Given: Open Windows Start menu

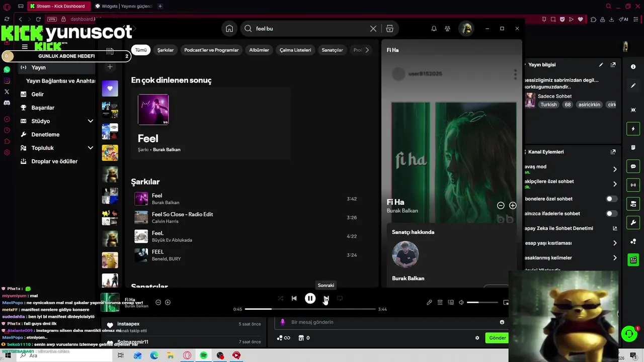Looking at the screenshot, I should (x=8, y=355).
